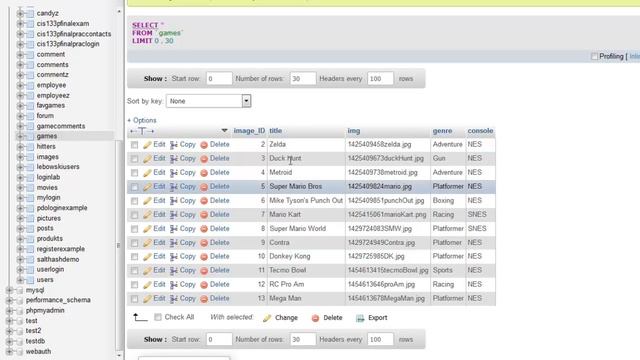
Task: Tick the checkbox for the Zelda row
Action: tap(134, 145)
